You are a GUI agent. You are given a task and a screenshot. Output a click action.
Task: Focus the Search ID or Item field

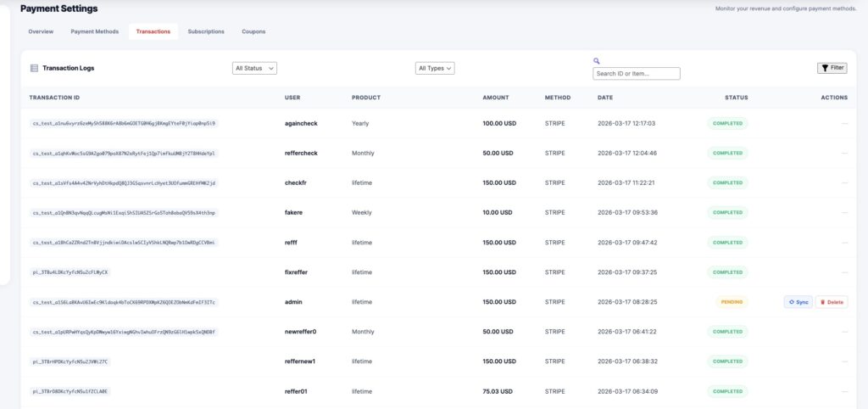pos(636,74)
